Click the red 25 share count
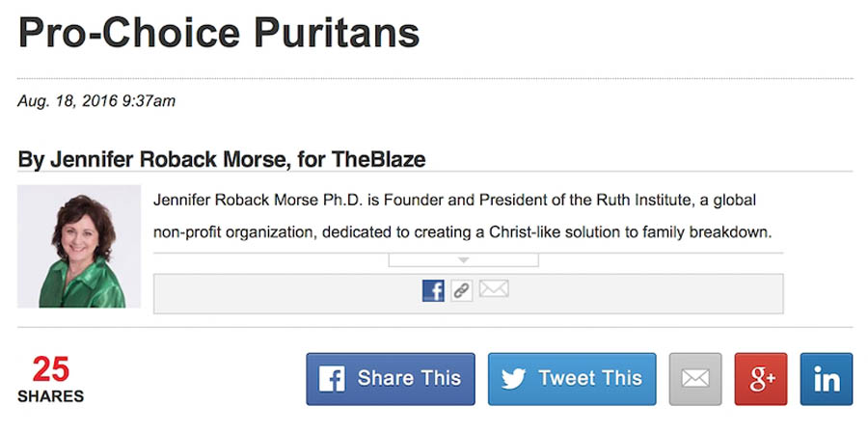The image size is (868, 433). coord(50,369)
